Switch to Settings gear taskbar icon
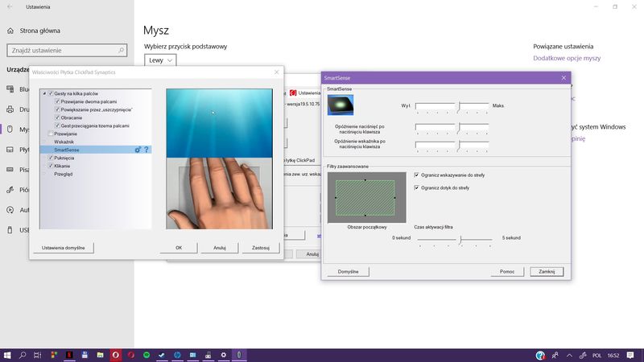Screen dimensions: 644x362 click(224, 355)
